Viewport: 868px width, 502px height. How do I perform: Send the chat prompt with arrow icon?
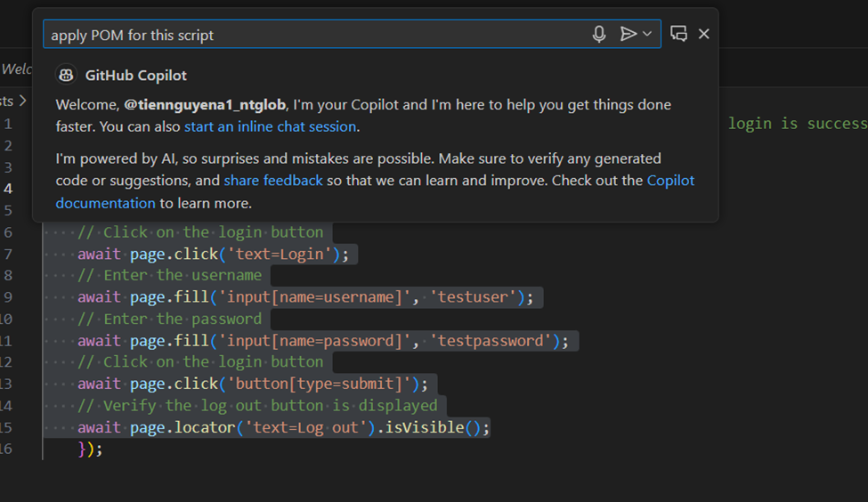(628, 34)
